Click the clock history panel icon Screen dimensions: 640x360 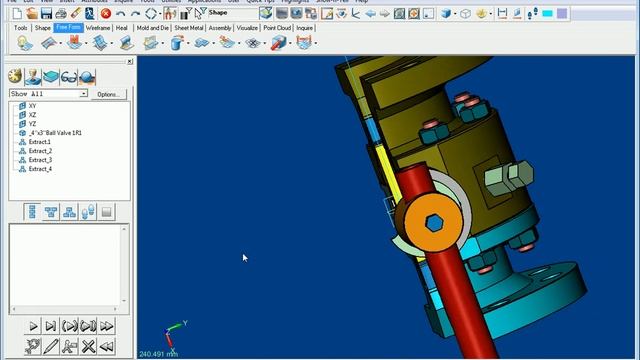coord(15,76)
